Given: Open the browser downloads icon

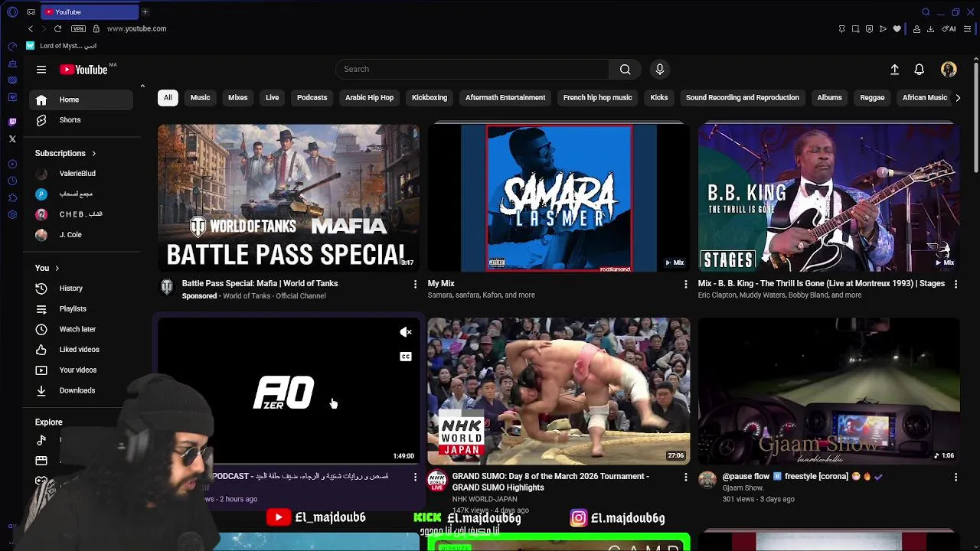Looking at the screenshot, I should tap(930, 29).
